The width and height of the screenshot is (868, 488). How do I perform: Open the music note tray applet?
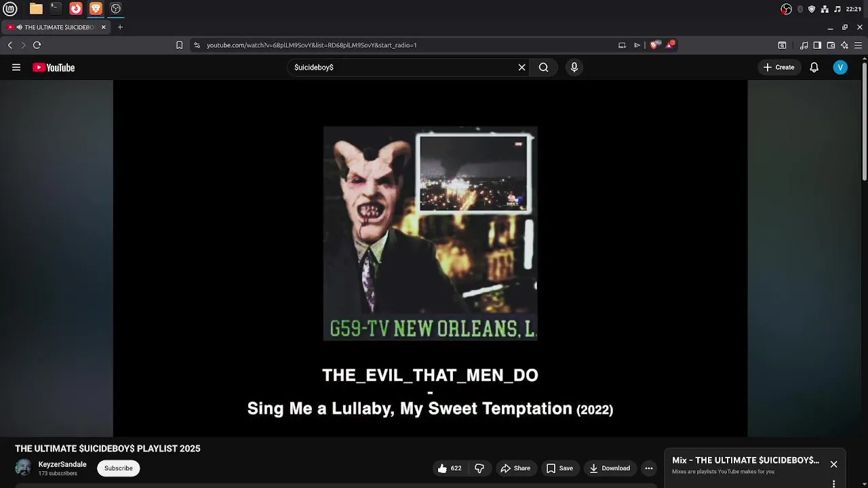pyautogui.click(x=837, y=9)
